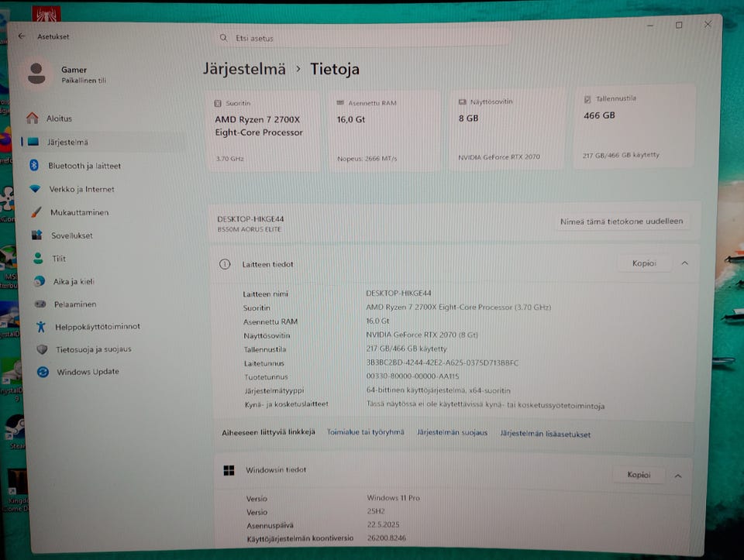Copy Laitteen tiedot with Kopioi
Image resolution: width=744 pixels, height=560 pixels.
644,263
